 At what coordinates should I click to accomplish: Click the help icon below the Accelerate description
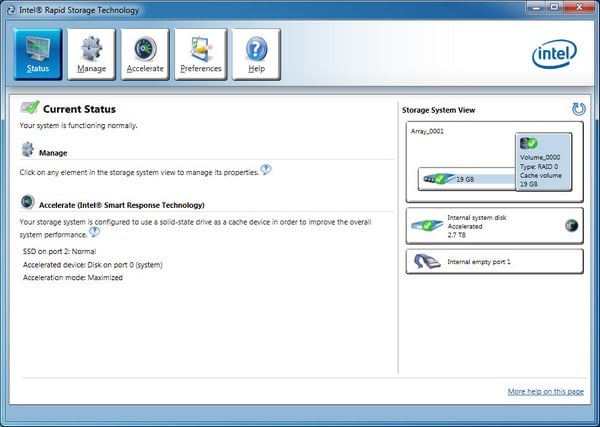tap(94, 232)
